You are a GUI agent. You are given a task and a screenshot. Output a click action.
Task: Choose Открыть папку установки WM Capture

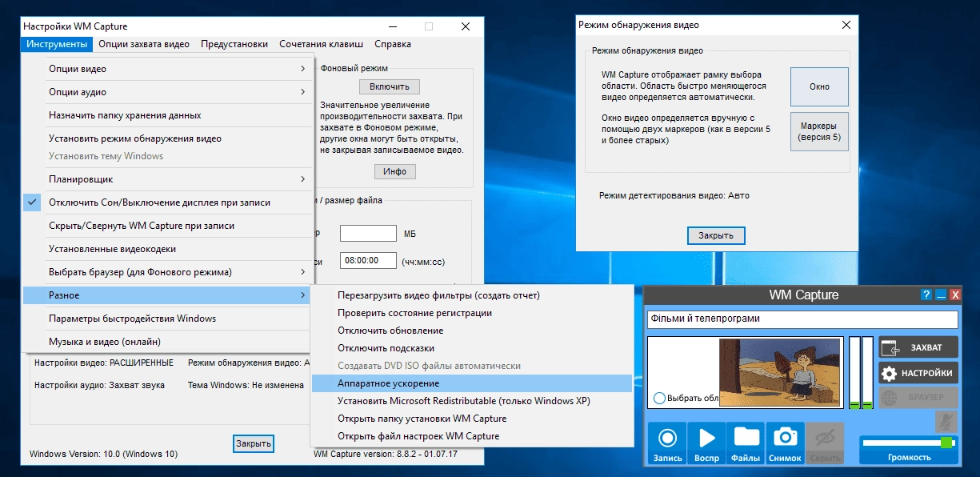point(471,419)
